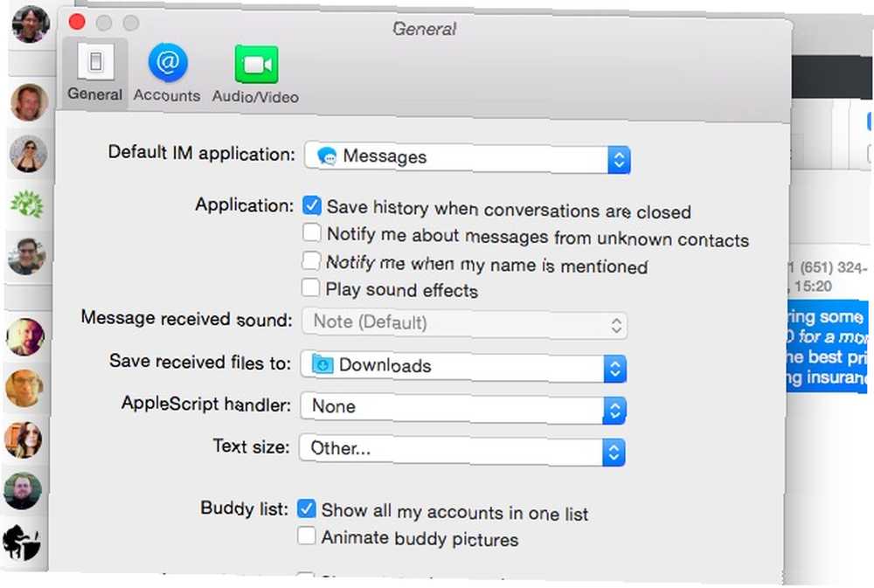
Task: Open the Message received sound dropdown
Action: [464, 323]
